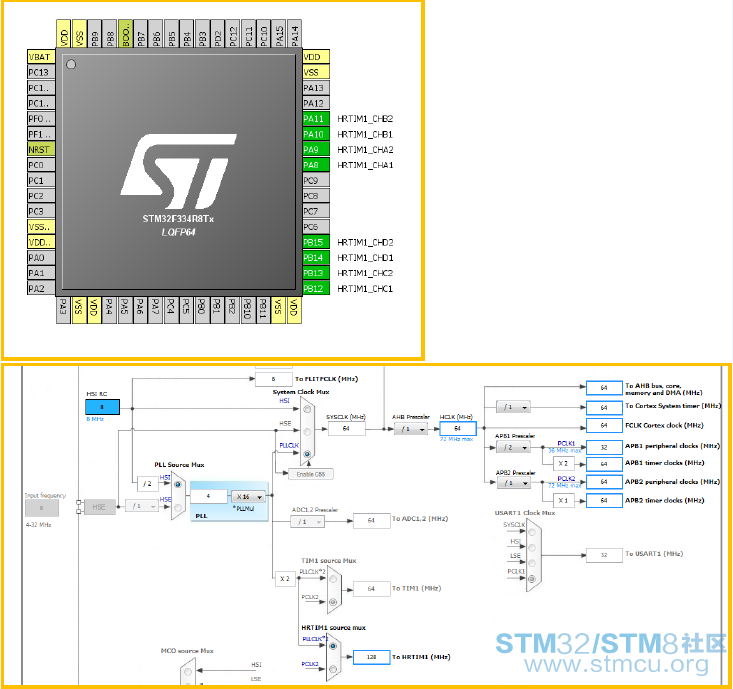Open the PLLMul X 16 dropdown

pos(248,496)
